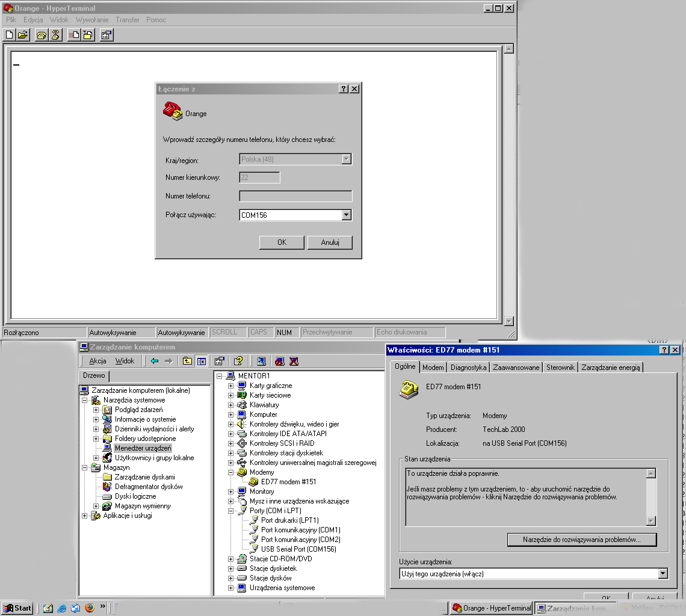This screenshot has width=686, height=616.
Task: Click the Disconnect icon in HyperTerminal toolbar
Action: click(x=55, y=35)
